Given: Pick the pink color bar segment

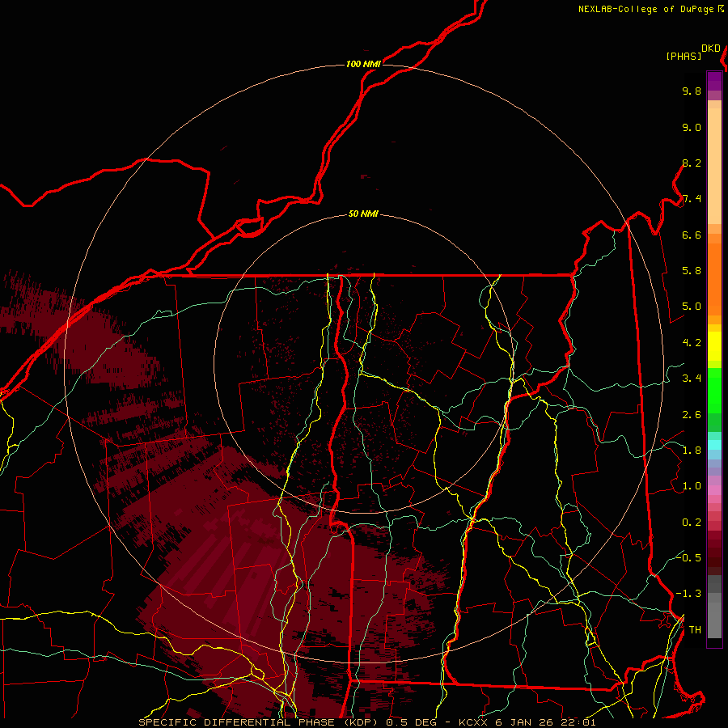Looking at the screenshot, I should (714, 490).
